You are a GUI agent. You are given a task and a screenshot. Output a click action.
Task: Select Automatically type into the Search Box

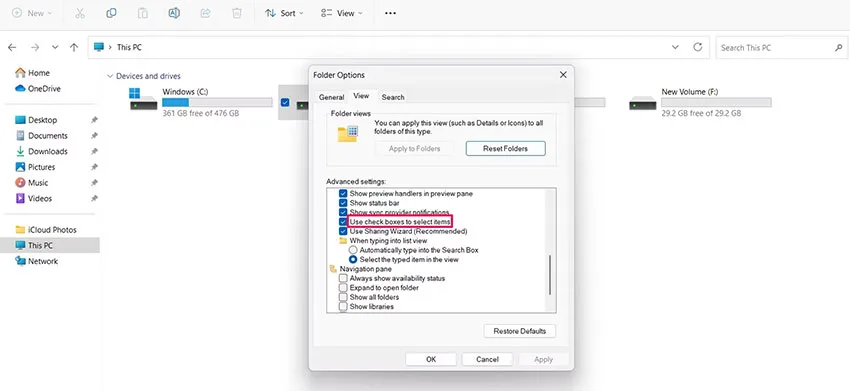point(353,250)
